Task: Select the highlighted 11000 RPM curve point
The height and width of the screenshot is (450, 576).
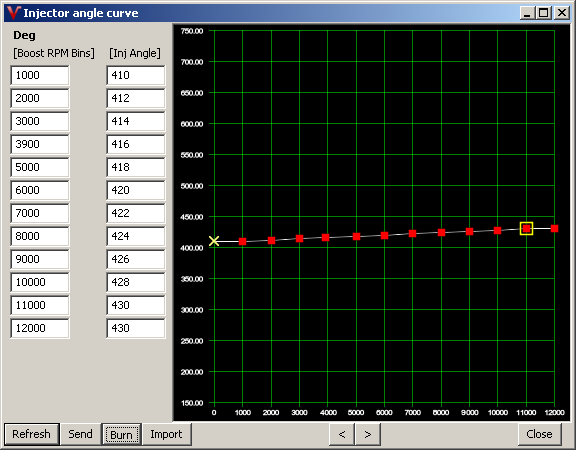Action: coord(526,228)
